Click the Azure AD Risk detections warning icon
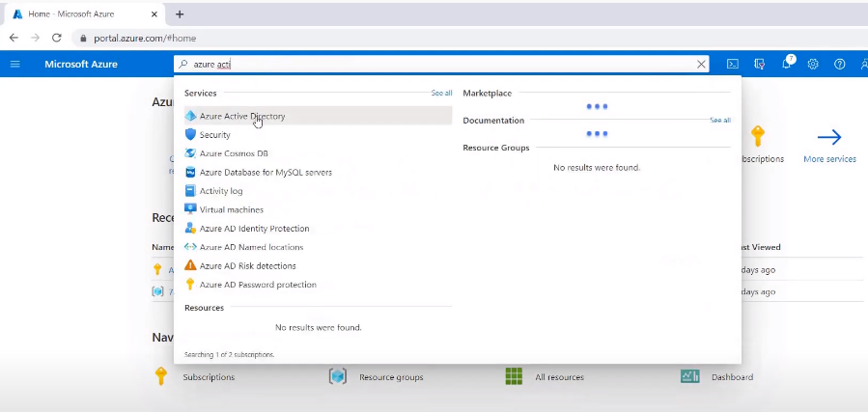This screenshot has width=868, height=412. click(190, 265)
